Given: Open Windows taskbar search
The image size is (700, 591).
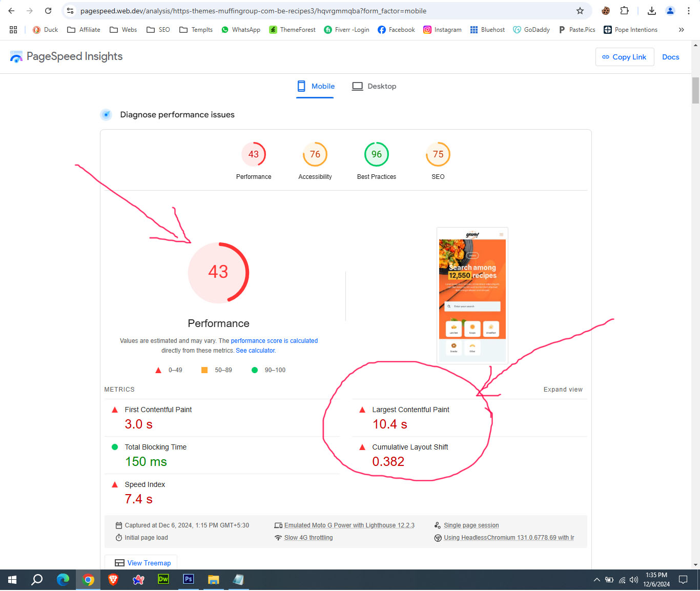Looking at the screenshot, I should coord(37,580).
